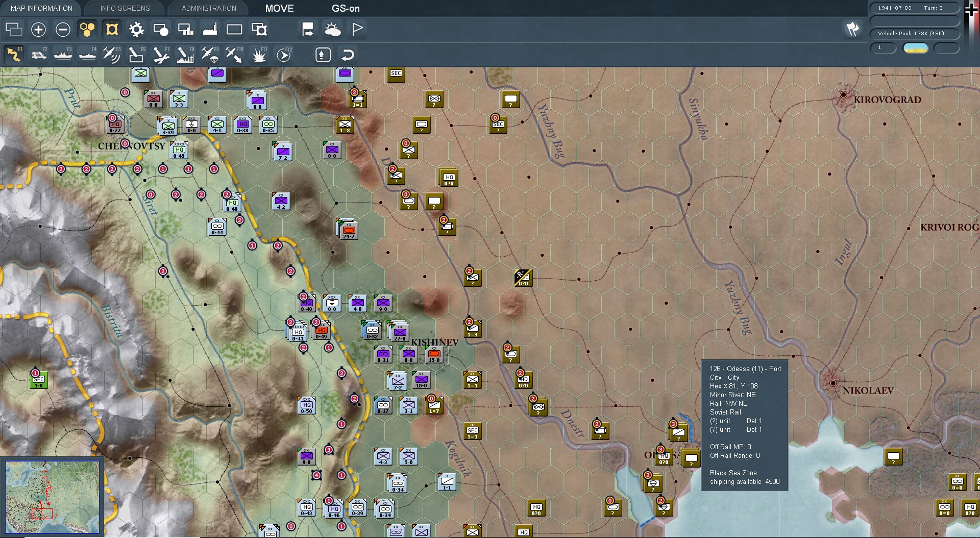Toggle the gear-shaped fortification level overlay
This screenshot has height=538, width=980.
tap(136, 30)
